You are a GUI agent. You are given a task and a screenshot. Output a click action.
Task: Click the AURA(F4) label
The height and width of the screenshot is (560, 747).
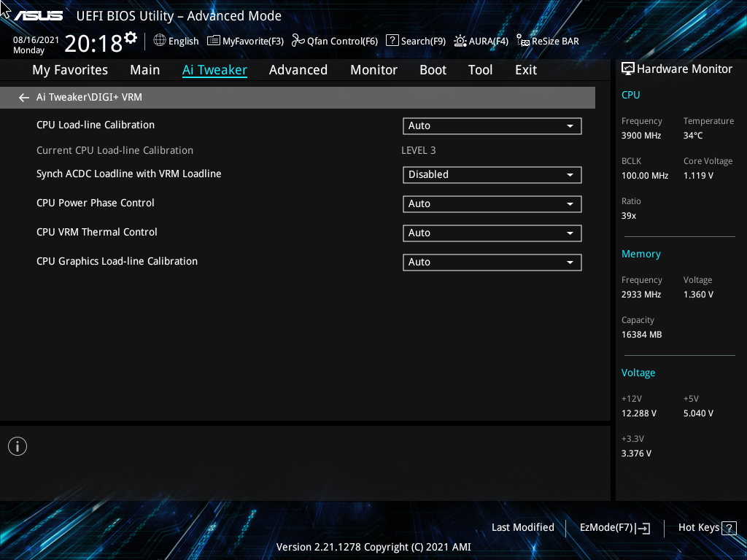pos(488,42)
